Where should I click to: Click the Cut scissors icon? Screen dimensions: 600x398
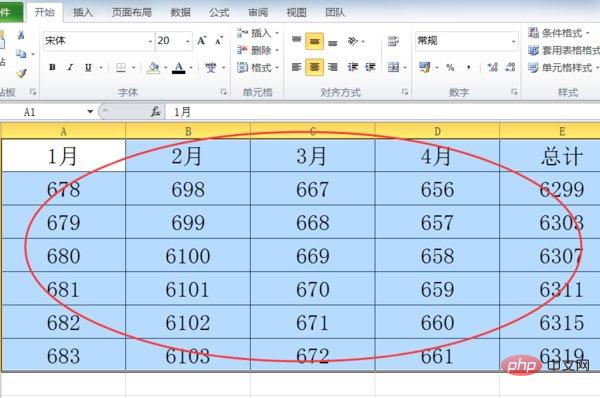pos(21,35)
